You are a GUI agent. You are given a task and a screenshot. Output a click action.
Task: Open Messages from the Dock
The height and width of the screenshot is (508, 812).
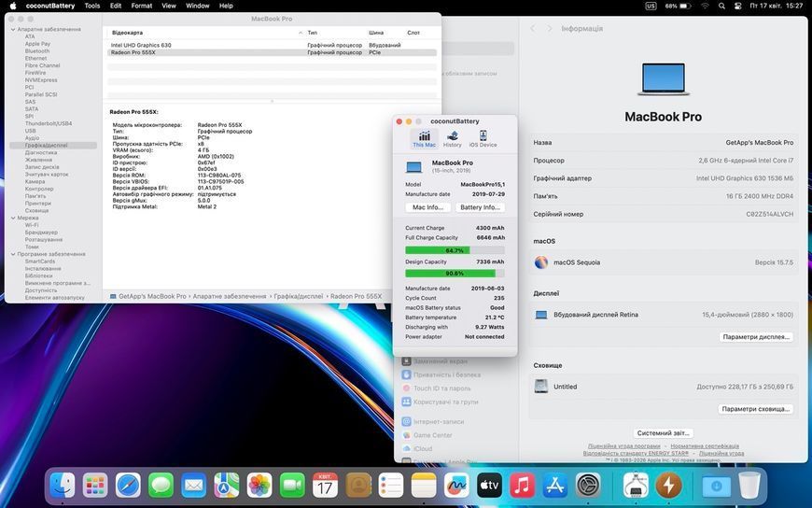tap(161, 486)
